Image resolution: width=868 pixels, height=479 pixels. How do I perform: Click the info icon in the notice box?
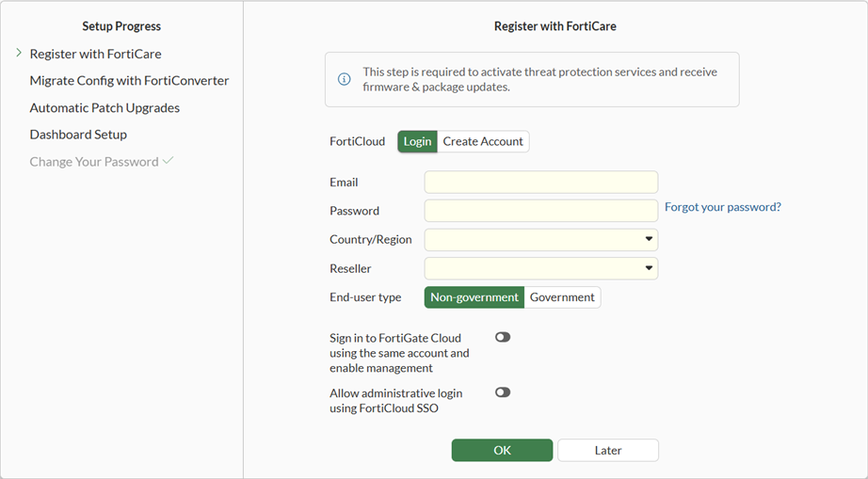345,79
